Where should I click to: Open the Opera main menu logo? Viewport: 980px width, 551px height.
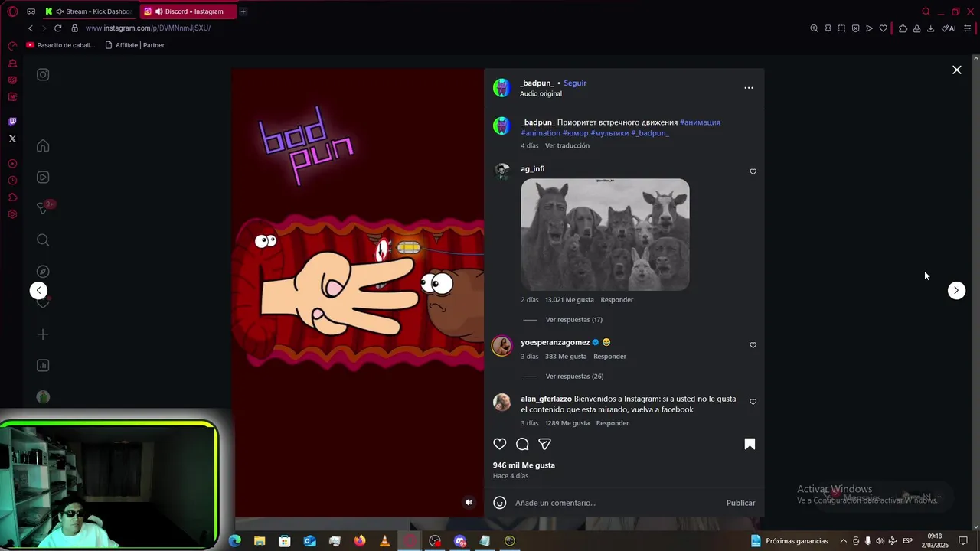[12, 11]
